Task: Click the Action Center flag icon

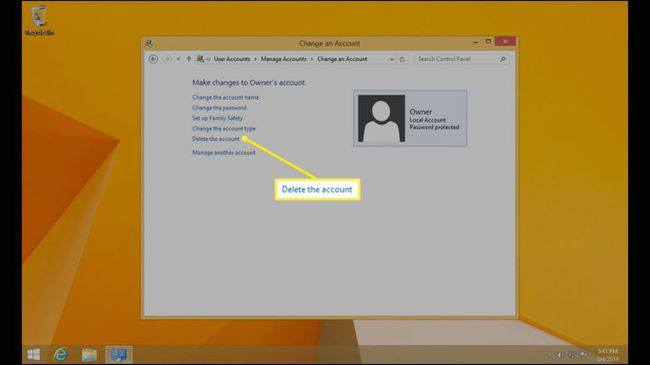Action: click(585, 355)
